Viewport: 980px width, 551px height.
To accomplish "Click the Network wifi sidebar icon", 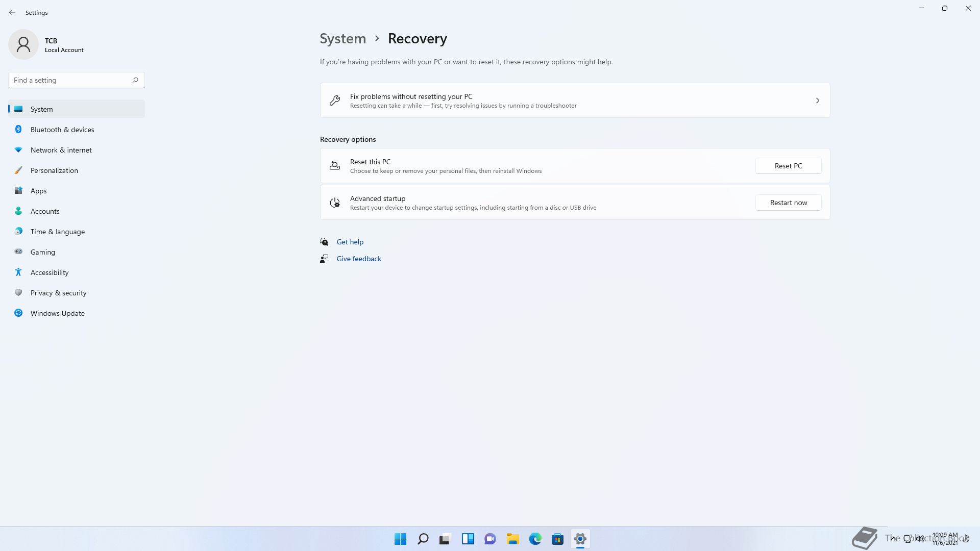I will 18,149.
